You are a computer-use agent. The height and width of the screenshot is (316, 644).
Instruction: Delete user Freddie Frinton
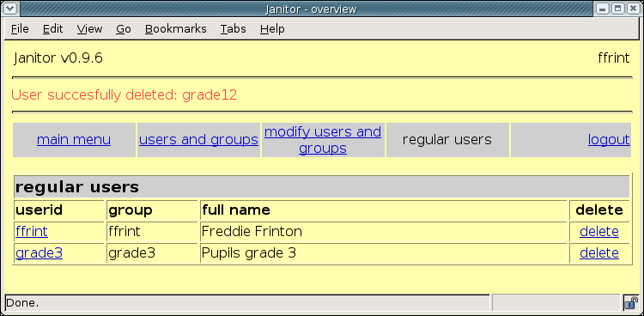(x=599, y=232)
